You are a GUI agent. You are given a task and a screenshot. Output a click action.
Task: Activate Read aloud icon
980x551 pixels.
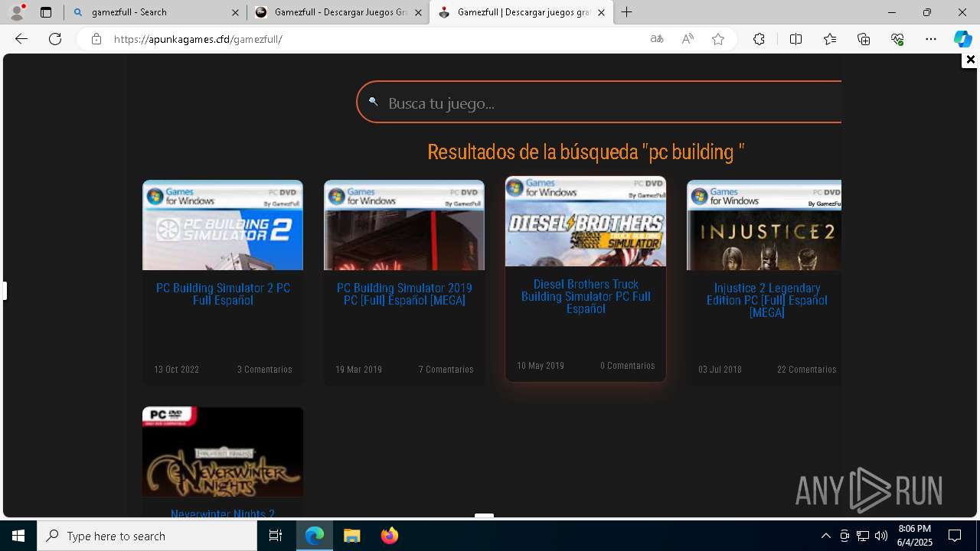pyautogui.click(x=688, y=39)
